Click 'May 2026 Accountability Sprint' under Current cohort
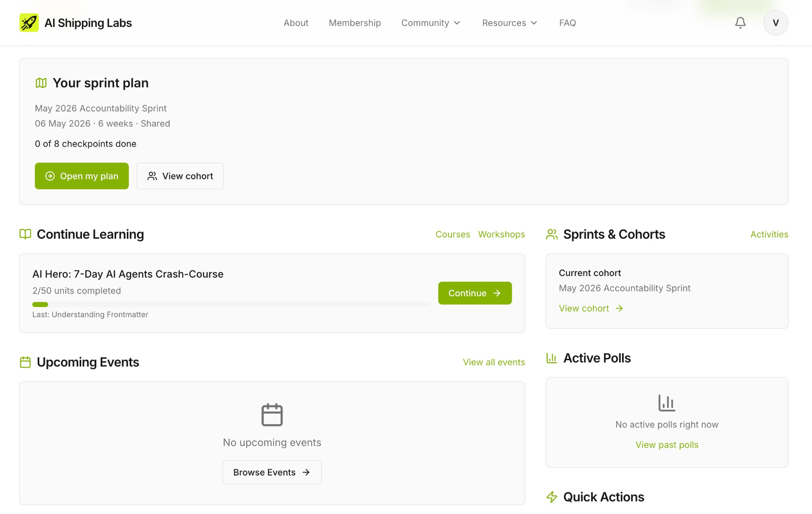 click(x=624, y=288)
